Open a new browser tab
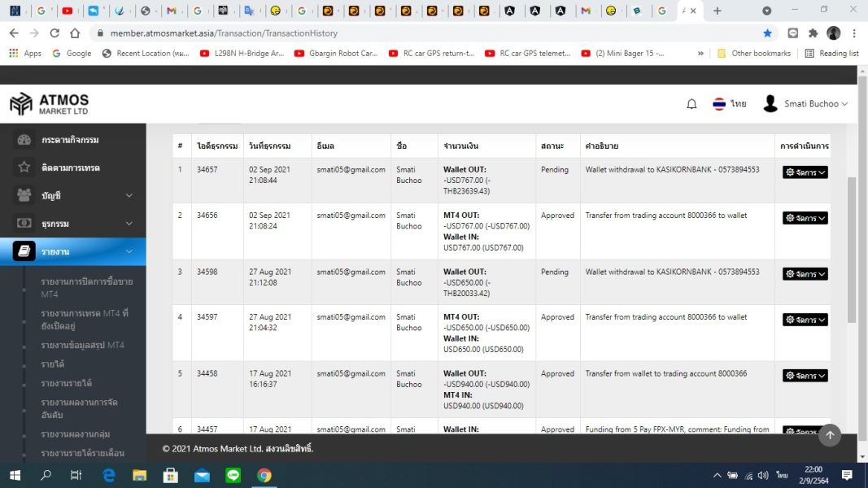This screenshot has height=488, width=868. click(x=718, y=11)
